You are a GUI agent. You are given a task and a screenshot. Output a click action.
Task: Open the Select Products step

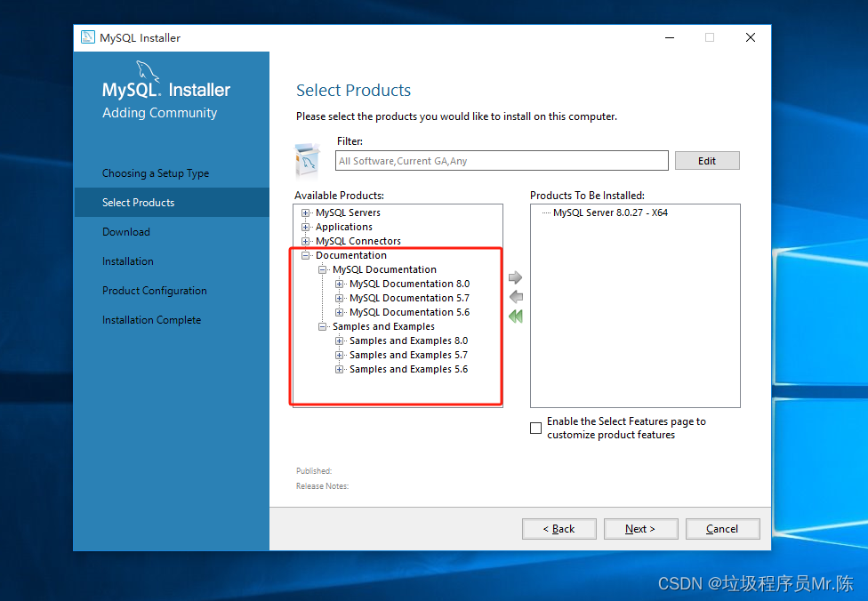[x=172, y=203]
